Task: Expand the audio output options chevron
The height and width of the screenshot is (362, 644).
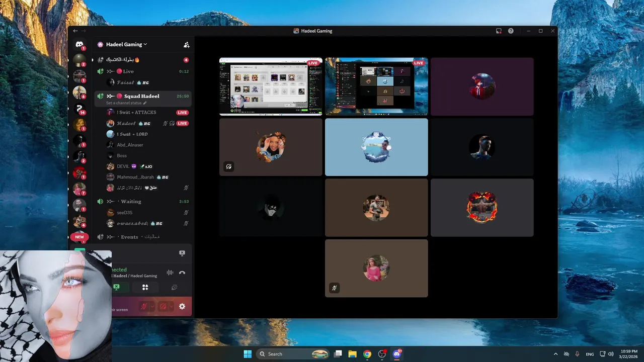Action: pyautogui.click(x=171, y=306)
